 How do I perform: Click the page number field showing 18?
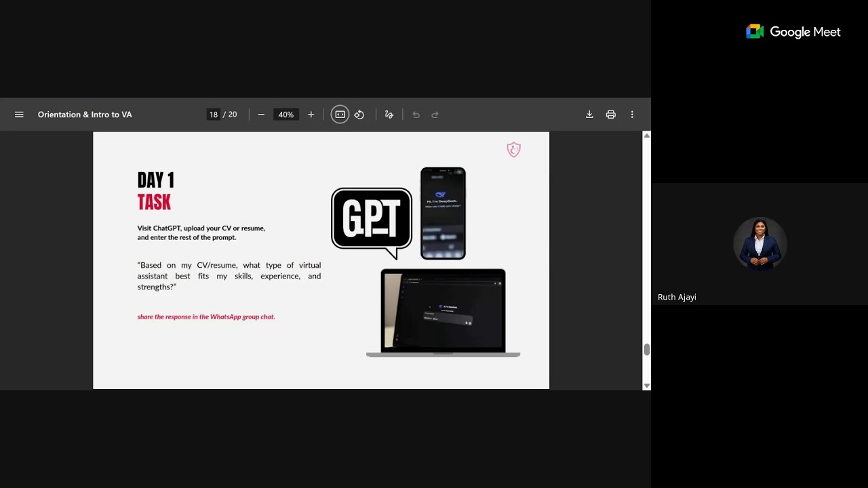pos(214,115)
